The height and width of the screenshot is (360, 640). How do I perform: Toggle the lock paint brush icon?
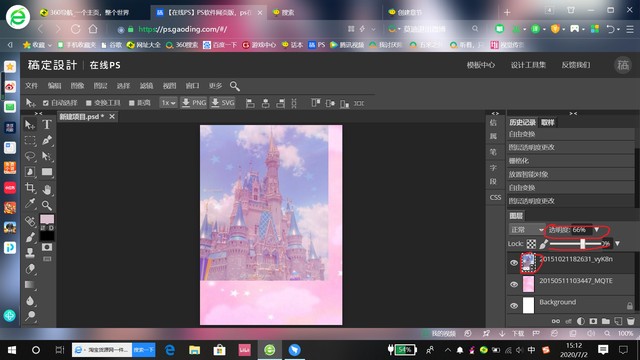543,244
